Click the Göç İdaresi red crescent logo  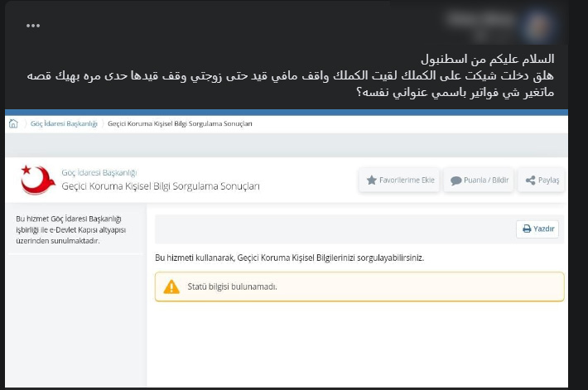[38, 180]
